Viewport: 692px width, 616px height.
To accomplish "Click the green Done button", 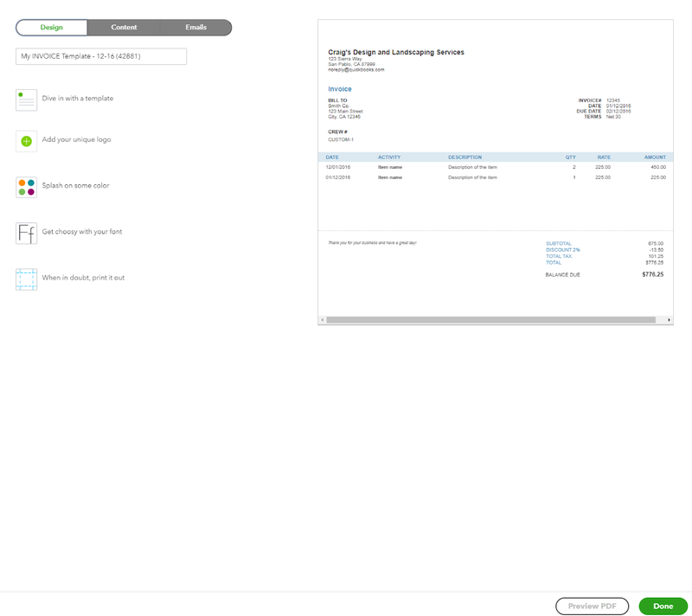I will click(663, 606).
